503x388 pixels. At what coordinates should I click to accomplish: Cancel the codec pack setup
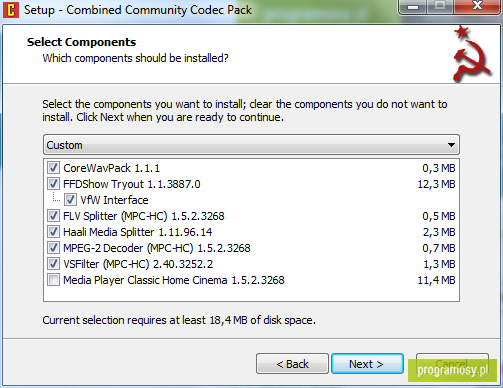pos(452,364)
